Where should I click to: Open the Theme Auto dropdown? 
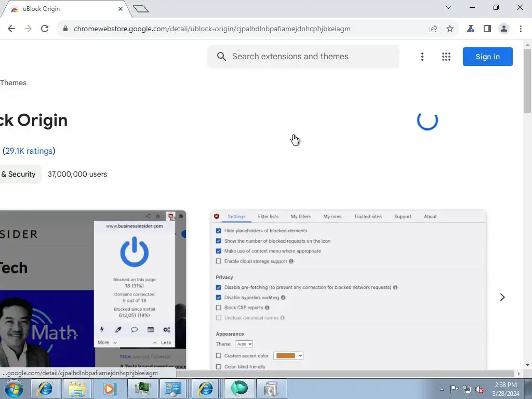(x=244, y=344)
